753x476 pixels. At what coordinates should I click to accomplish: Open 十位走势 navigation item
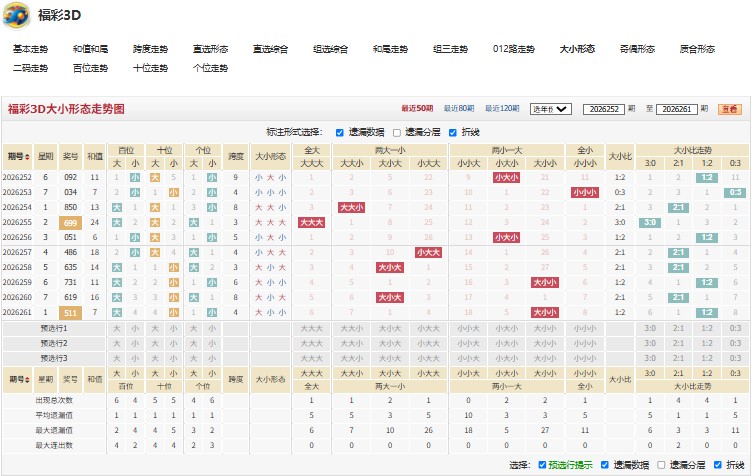coord(150,68)
